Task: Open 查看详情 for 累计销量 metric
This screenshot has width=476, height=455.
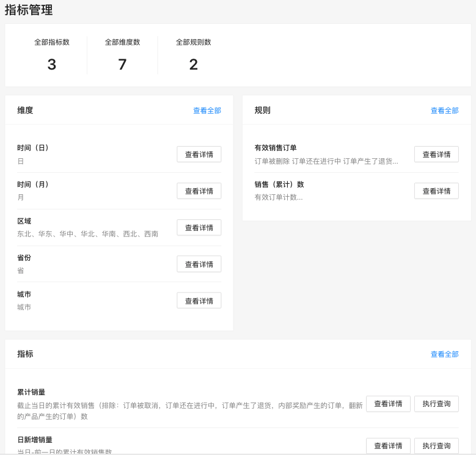Action: tap(388, 404)
